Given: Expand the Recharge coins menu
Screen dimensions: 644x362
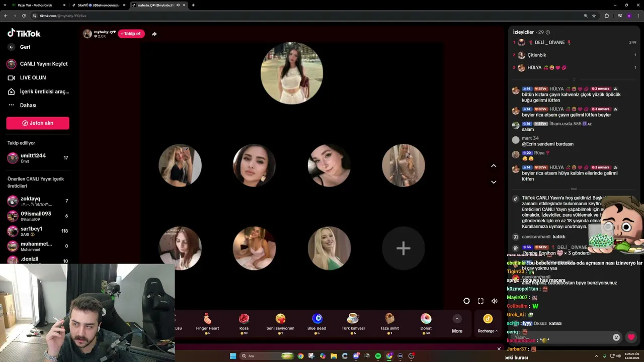Looking at the screenshot, I should 488,324.
